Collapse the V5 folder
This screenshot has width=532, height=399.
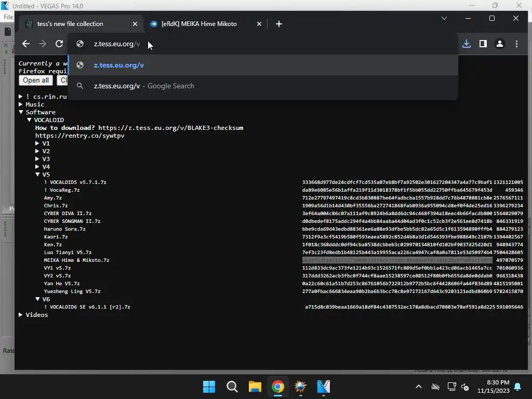pos(37,175)
